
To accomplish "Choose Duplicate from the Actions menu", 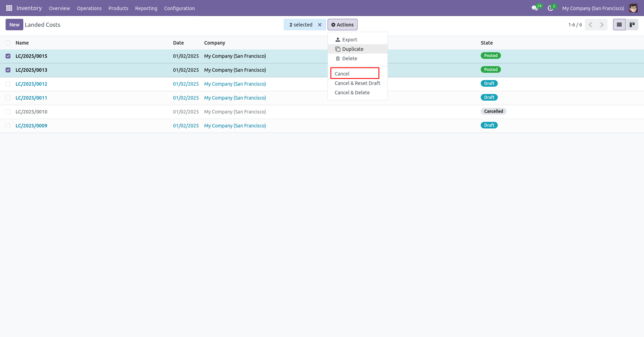I will point(358,49).
